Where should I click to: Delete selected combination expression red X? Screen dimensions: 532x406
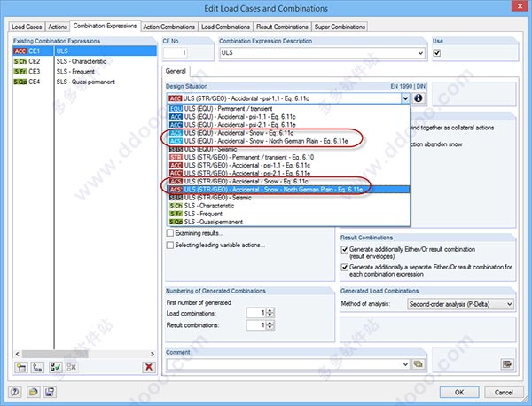[x=149, y=367]
